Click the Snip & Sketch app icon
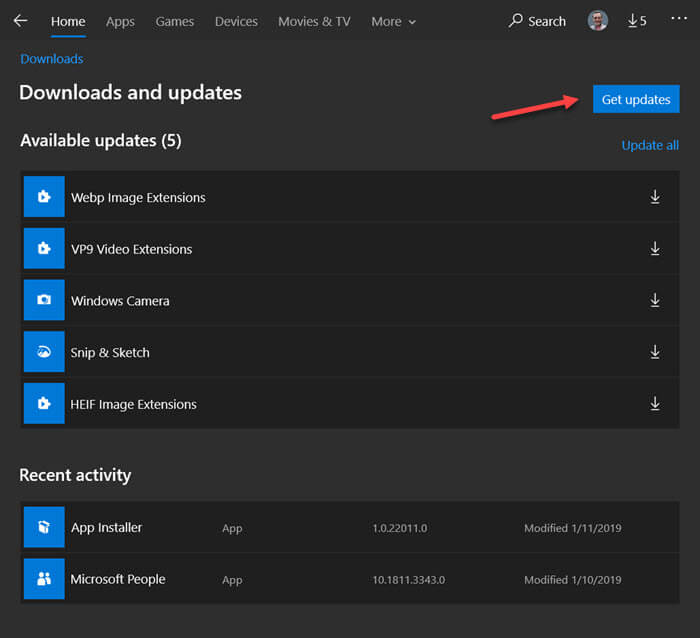 pyautogui.click(x=44, y=352)
